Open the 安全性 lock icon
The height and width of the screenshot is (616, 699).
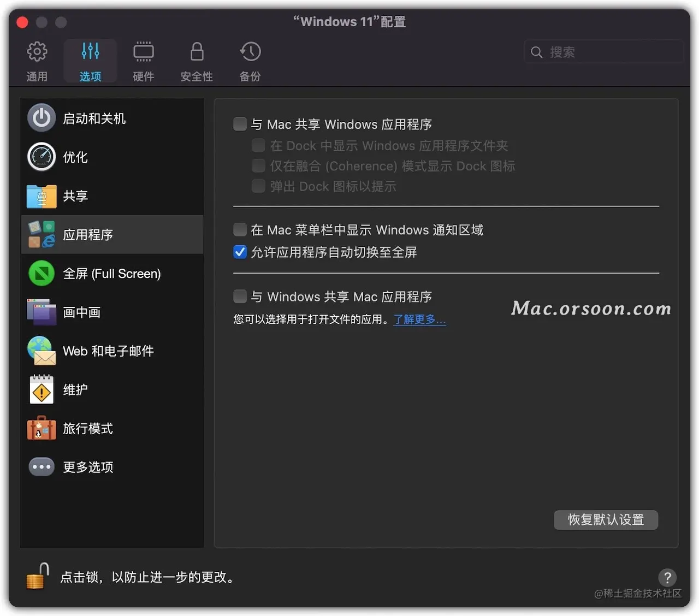pos(197,52)
